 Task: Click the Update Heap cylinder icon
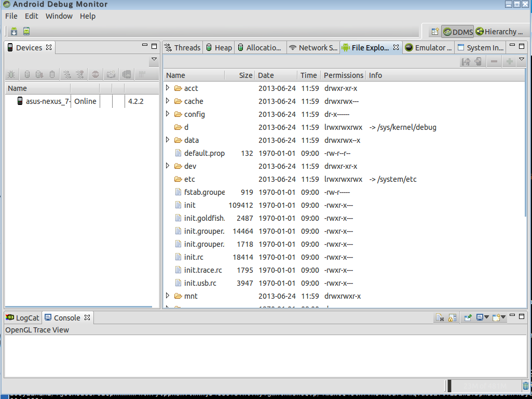27,74
